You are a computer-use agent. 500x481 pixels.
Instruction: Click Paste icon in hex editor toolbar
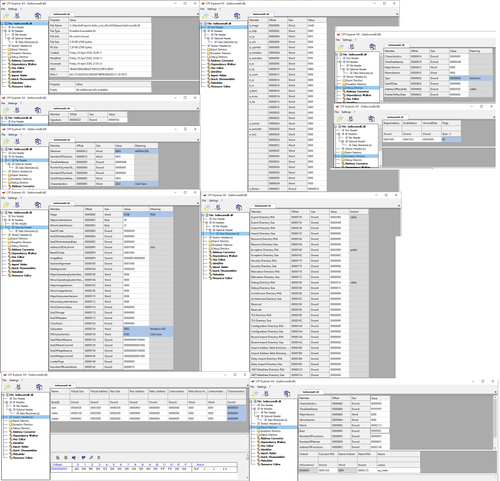(66, 457)
